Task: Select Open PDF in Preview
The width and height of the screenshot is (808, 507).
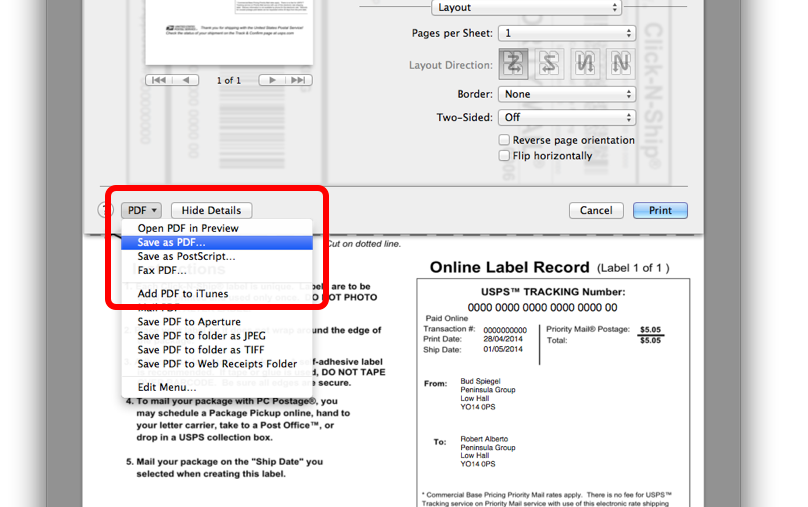Action: (x=188, y=228)
